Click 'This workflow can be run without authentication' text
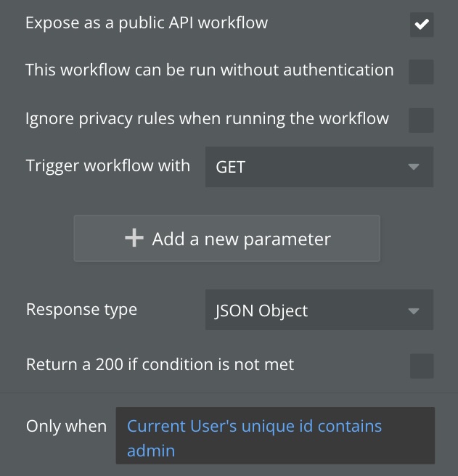The height and width of the screenshot is (476, 458). coord(209,70)
